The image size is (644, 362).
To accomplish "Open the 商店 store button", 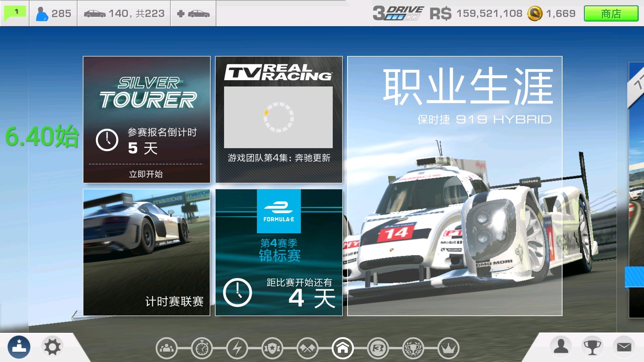I will tap(611, 14).
